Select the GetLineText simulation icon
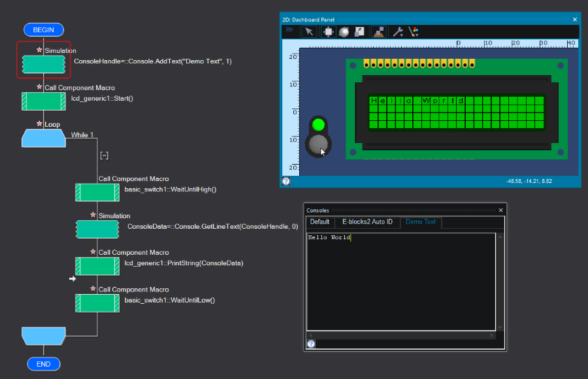This screenshot has height=379, width=588. 97,229
